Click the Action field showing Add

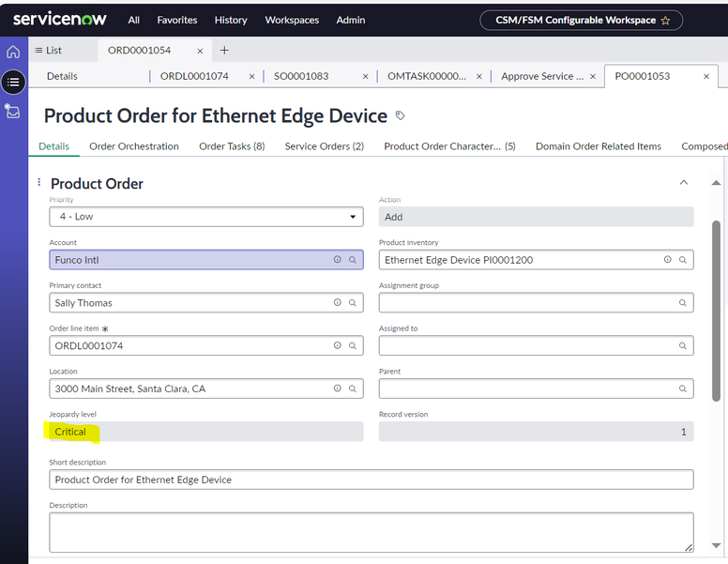pos(537,217)
